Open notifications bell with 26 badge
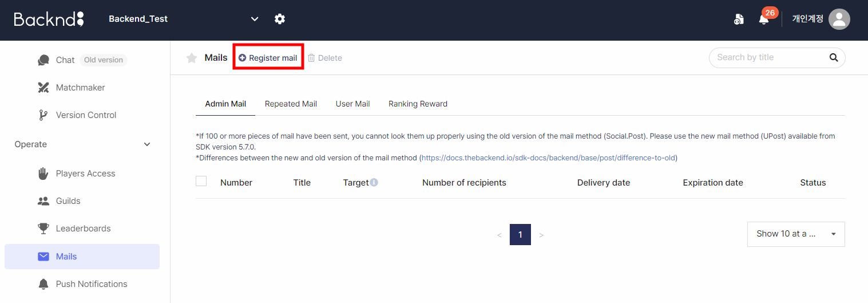 [764, 19]
